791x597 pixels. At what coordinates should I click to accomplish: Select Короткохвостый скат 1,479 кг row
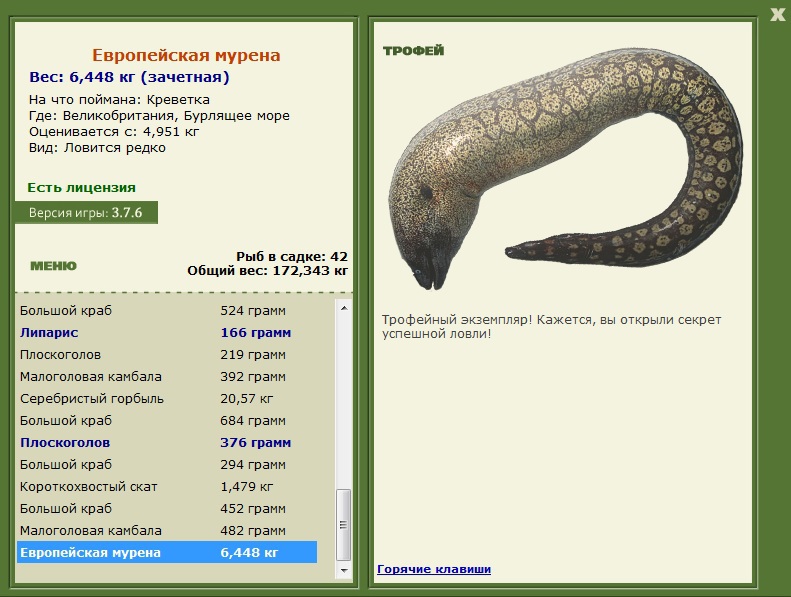167,486
